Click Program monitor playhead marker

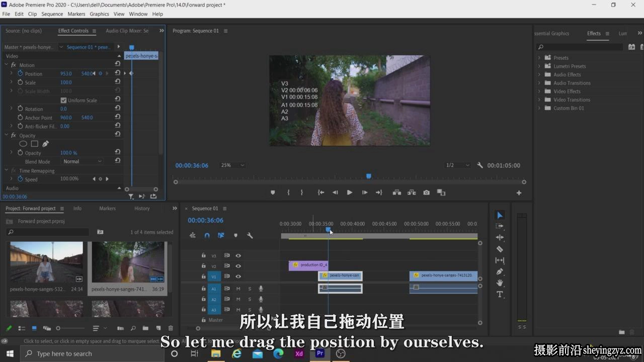pyautogui.click(x=369, y=176)
